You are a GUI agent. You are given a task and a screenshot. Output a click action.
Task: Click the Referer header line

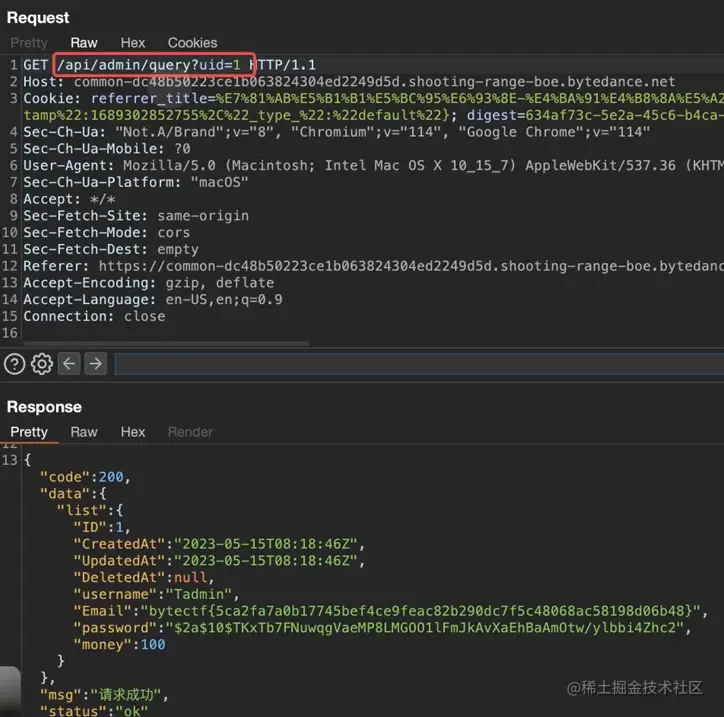[374, 266]
